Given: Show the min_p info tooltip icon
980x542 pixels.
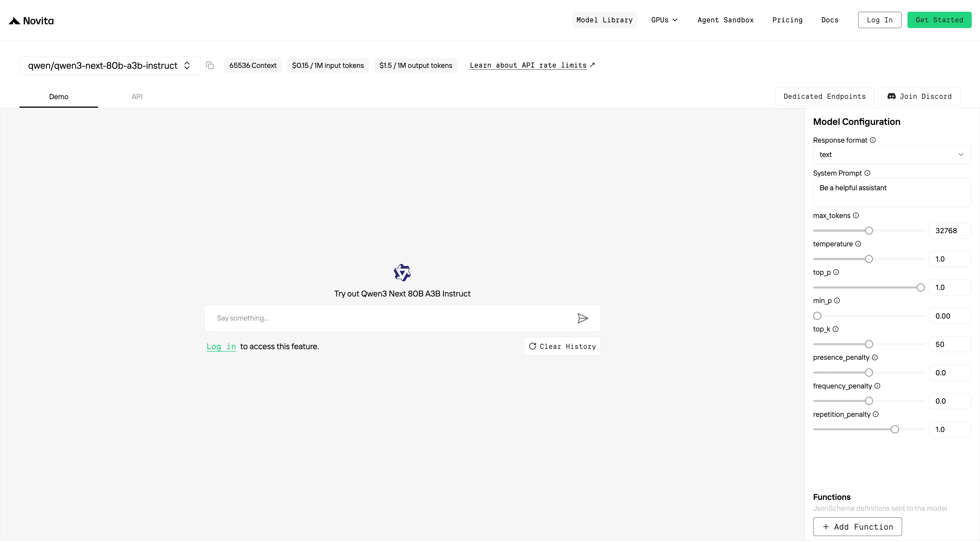Looking at the screenshot, I should pyautogui.click(x=837, y=301).
